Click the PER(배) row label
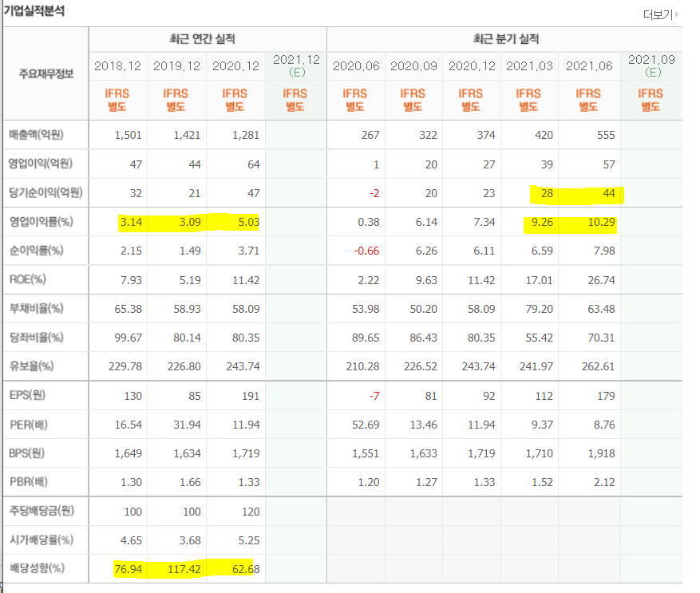Image resolution: width=700 pixels, height=593 pixels. pos(29,425)
